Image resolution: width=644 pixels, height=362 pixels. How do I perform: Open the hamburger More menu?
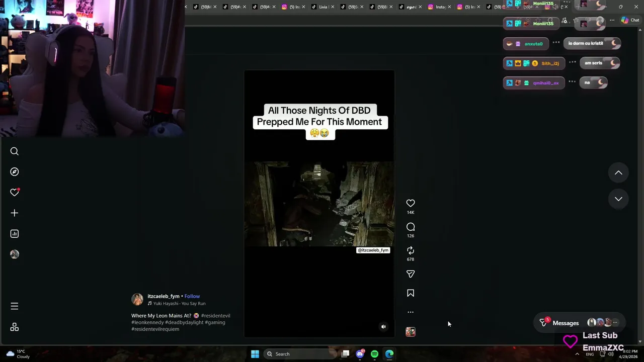pyautogui.click(x=15, y=306)
